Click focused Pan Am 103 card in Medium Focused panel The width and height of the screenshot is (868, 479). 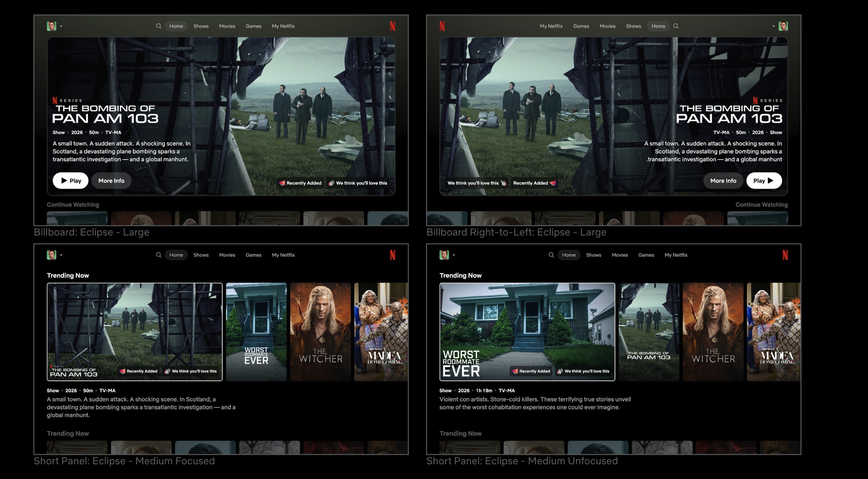point(135,332)
